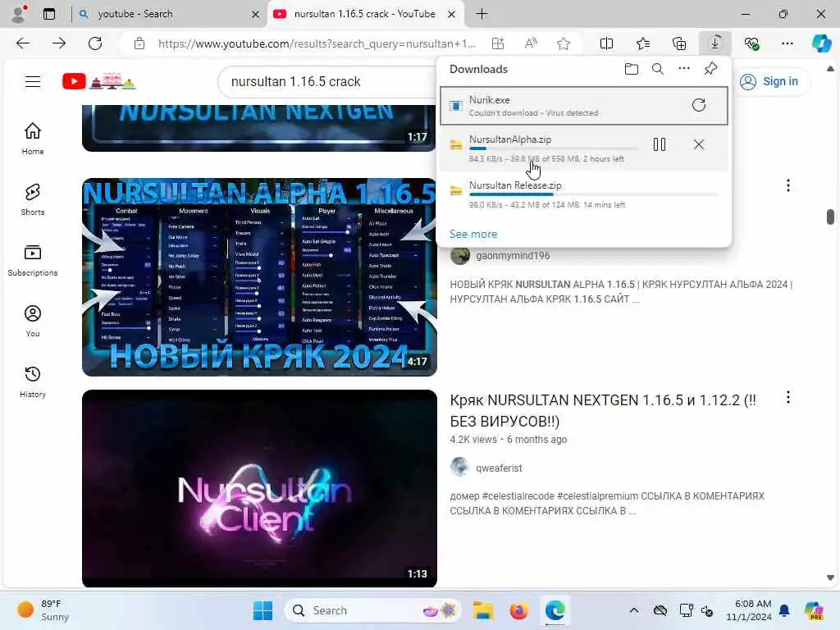Open the Nursultan Nextgen 1:17 video thumbnail
840x630 pixels.
(x=259, y=128)
